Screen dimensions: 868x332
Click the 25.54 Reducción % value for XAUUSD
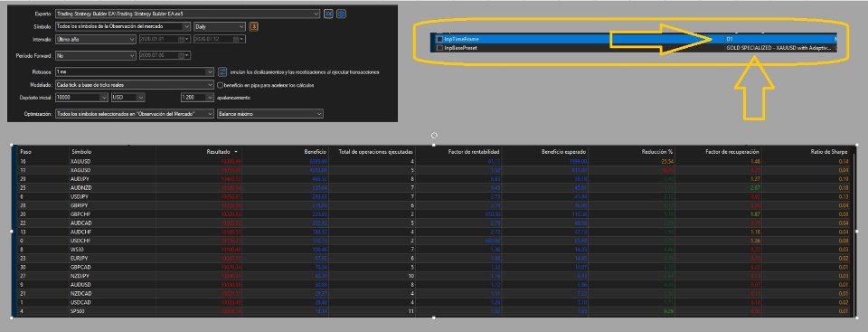click(667, 161)
